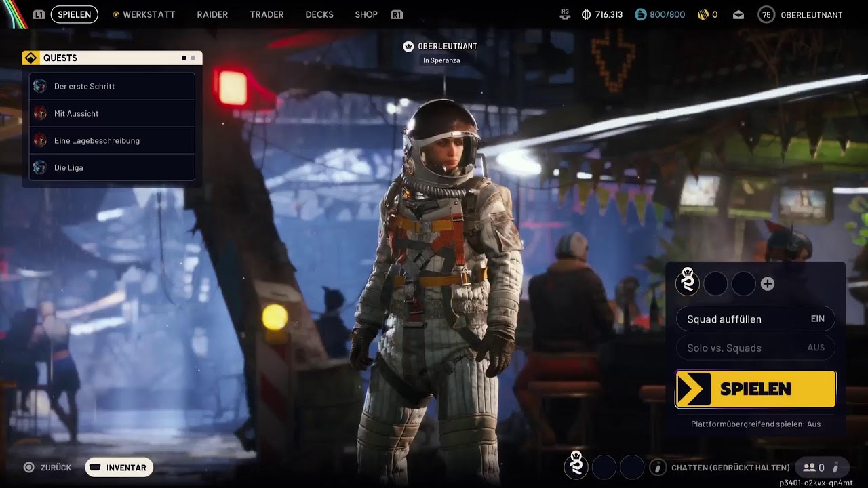
Task: Open the Decks tab
Action: pos(319,14)
